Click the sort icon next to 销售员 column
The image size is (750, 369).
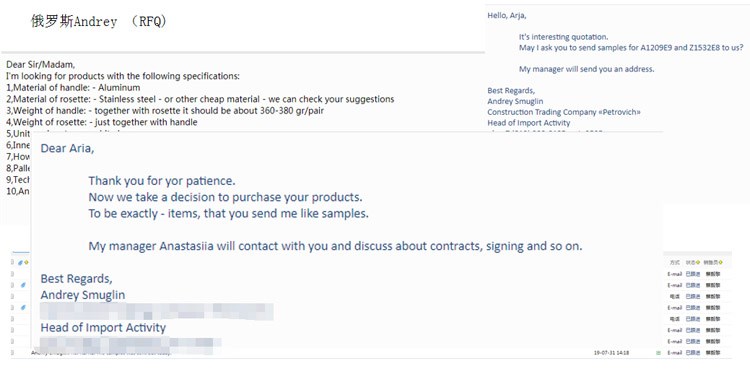(x=721, y=262)
